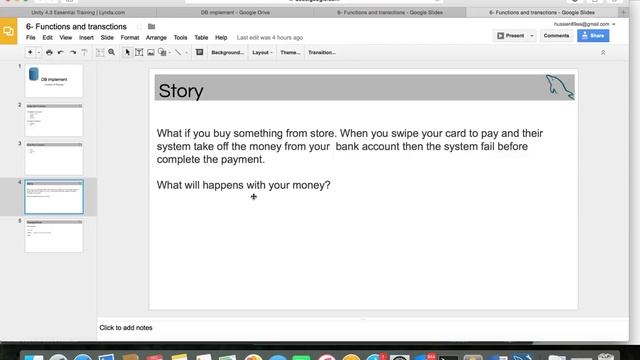Click the Comments button
The image size is (640, 360).
[556, 36]
